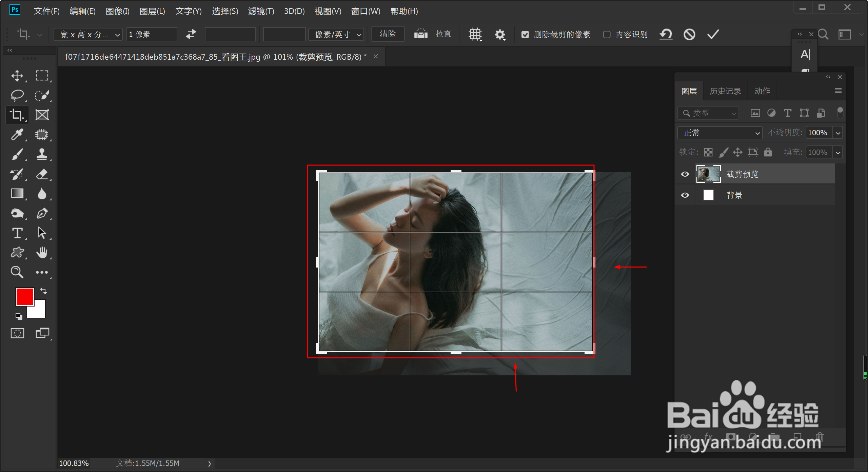Select the Eyedropper tool
This screenshot has width=868, height=472.
(x=17, y=135)
